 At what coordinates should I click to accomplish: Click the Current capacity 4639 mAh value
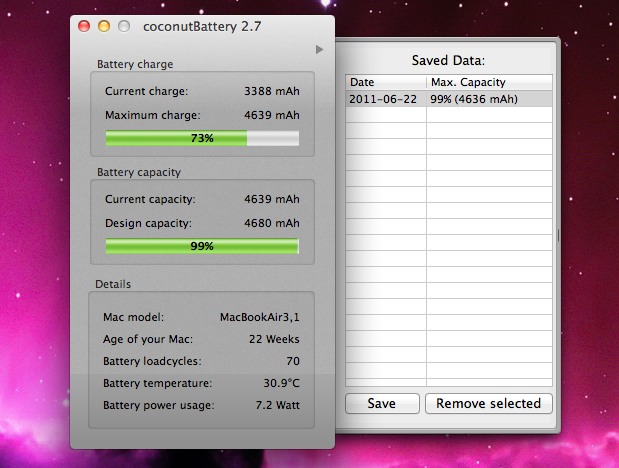coord(272,199)
